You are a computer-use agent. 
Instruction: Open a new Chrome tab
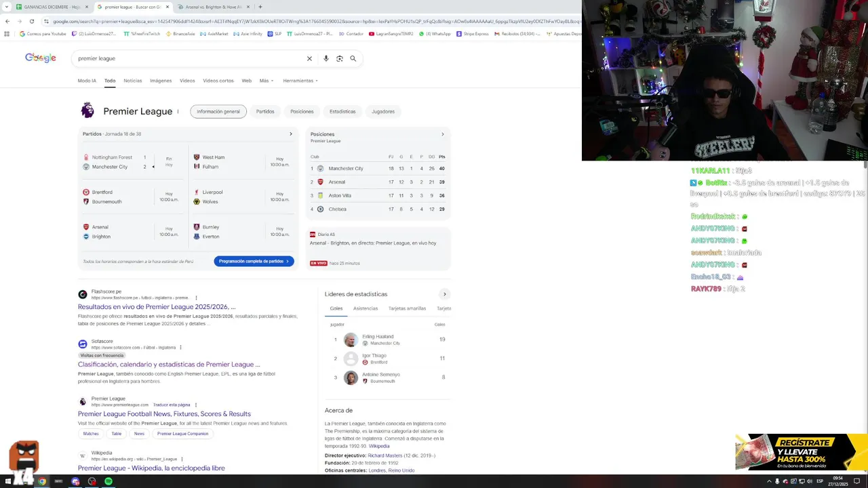[260, 7]
